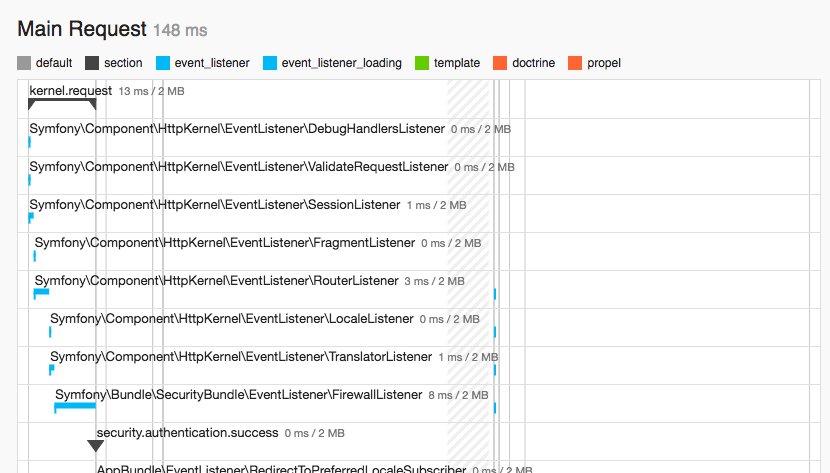
Task: Click the RouterListener timeline bar
Action: 41,294
